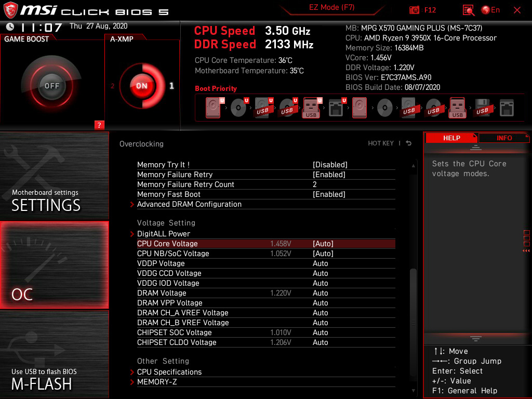Select the UEFI network boot device icon
The width and height of the screenshot is (532, 399).
337,108
